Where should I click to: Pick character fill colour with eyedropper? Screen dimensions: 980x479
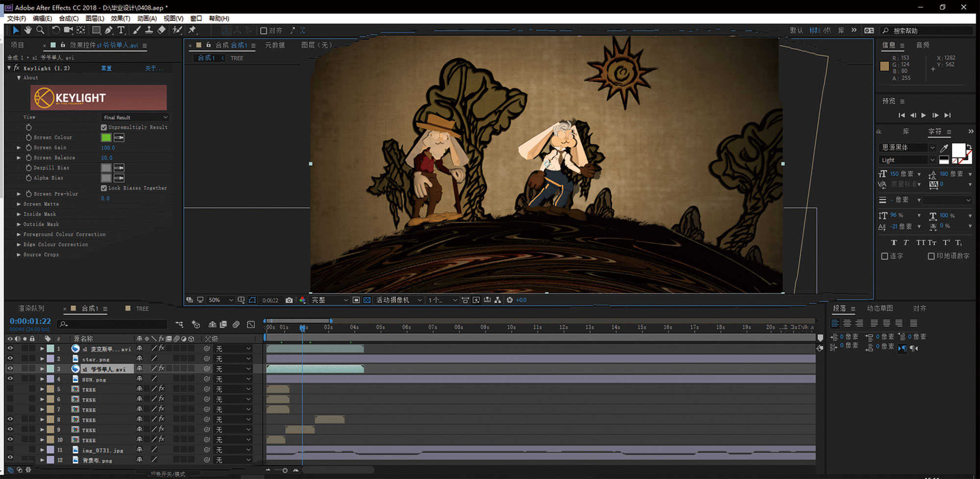tap(944, 148)
